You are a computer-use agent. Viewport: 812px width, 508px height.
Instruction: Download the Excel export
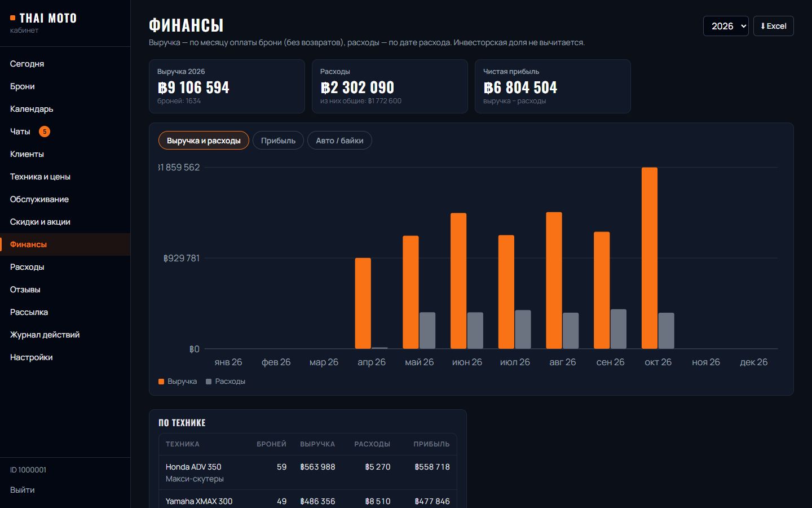tap(774, 26)
